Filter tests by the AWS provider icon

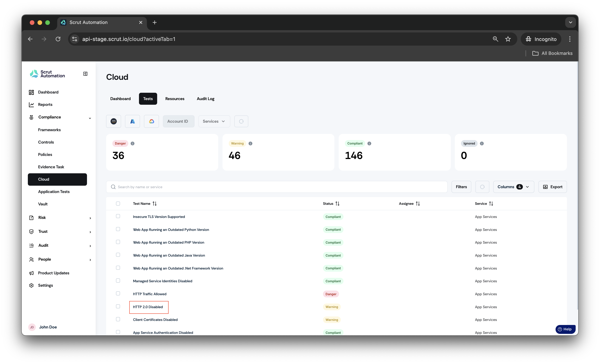pos(113,121)
